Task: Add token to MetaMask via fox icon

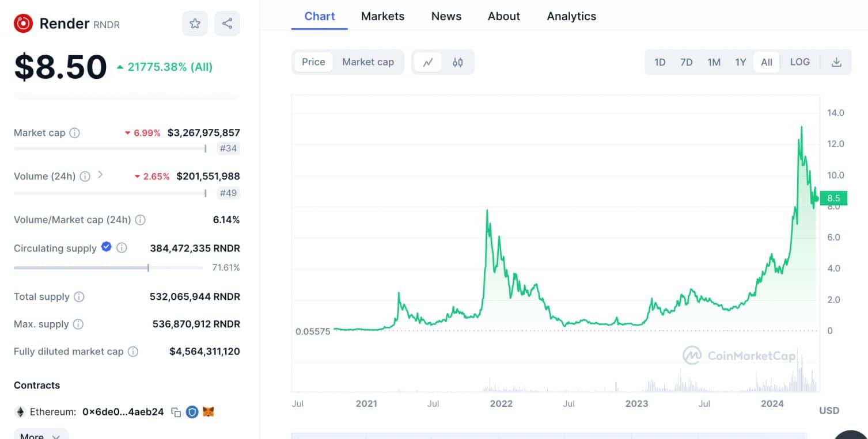Action: pyautogui.click(x=209, y=412)
